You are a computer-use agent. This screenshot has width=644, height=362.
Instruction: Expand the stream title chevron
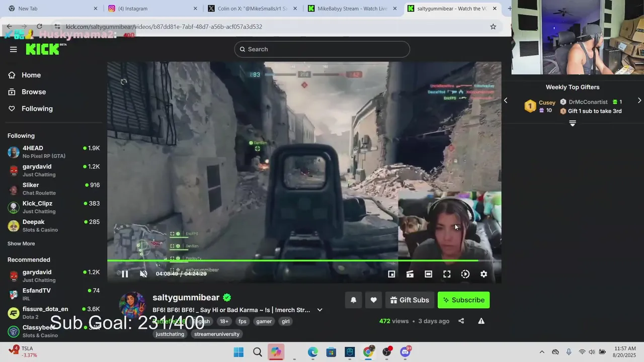coord(319,310)
